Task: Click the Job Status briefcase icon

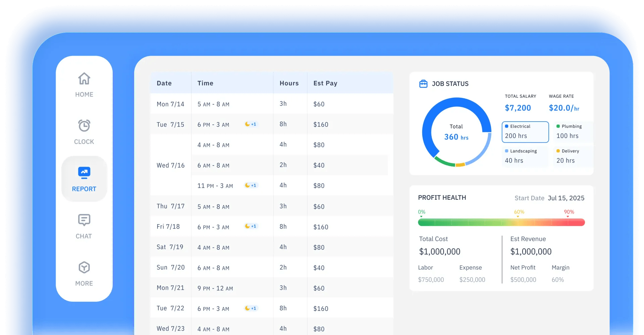Action: point(423,84)
